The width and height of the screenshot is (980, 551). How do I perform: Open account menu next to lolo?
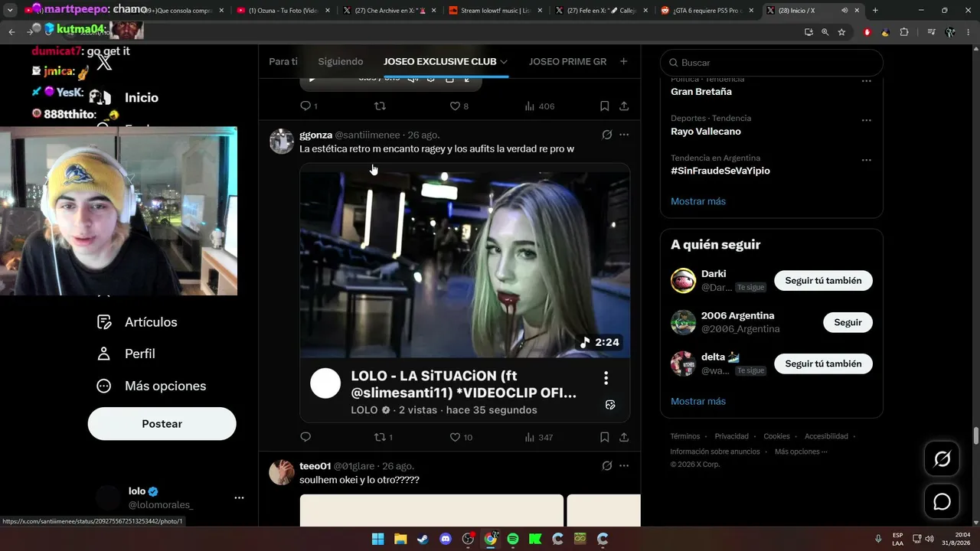[x=239, y=497]
